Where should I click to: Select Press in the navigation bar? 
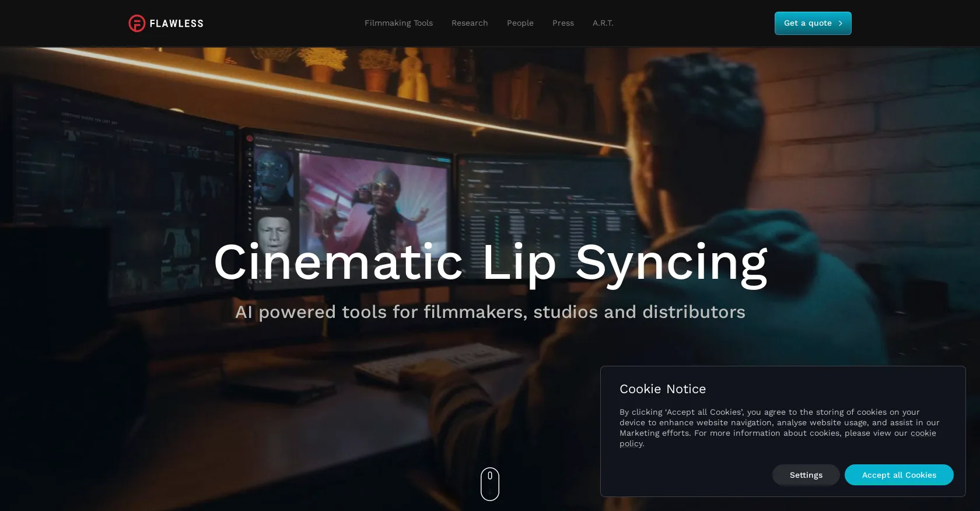(x=563, y=23)
